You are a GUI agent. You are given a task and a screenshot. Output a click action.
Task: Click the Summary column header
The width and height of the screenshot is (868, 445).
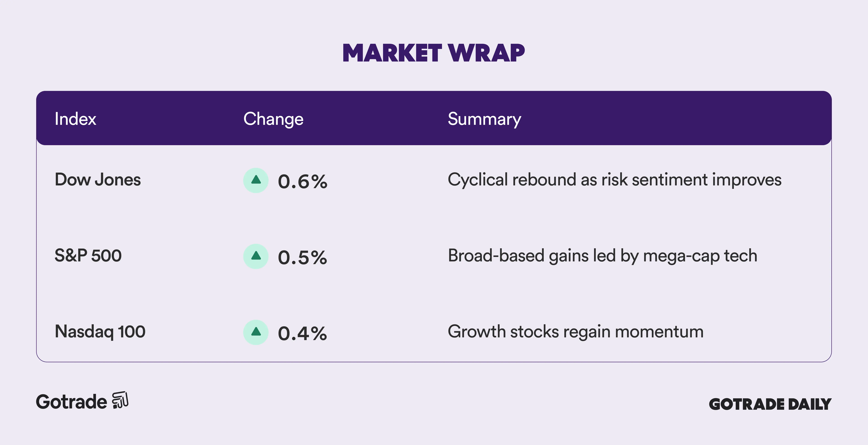tap(484, 119)
